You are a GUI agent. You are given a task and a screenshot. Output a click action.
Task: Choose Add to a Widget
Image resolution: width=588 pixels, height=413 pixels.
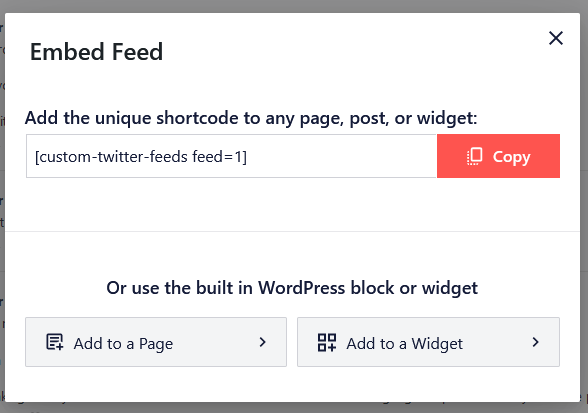tap(428, 342)
